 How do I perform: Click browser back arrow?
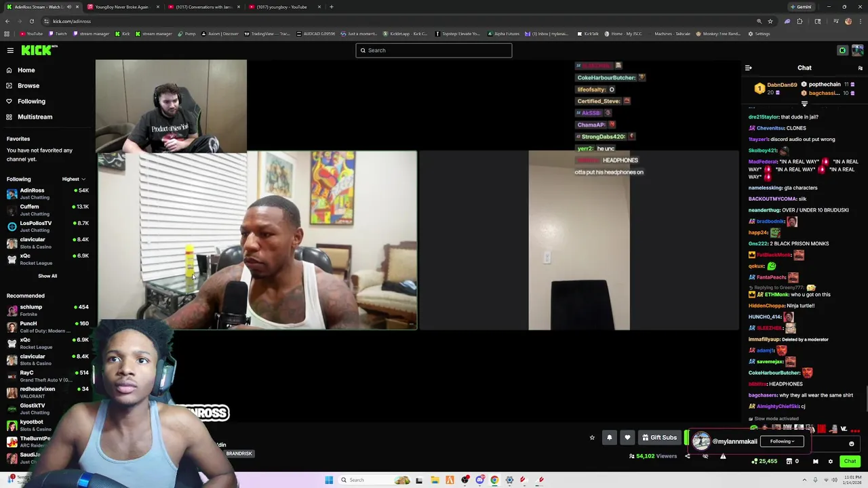(7, 21)
